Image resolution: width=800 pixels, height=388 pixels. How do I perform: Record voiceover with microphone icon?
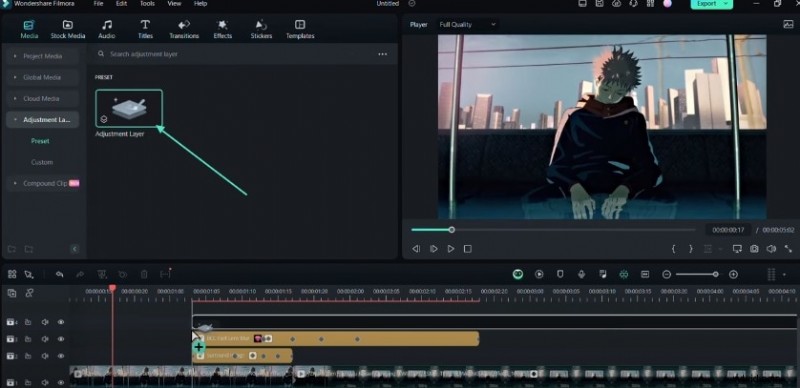581,275
